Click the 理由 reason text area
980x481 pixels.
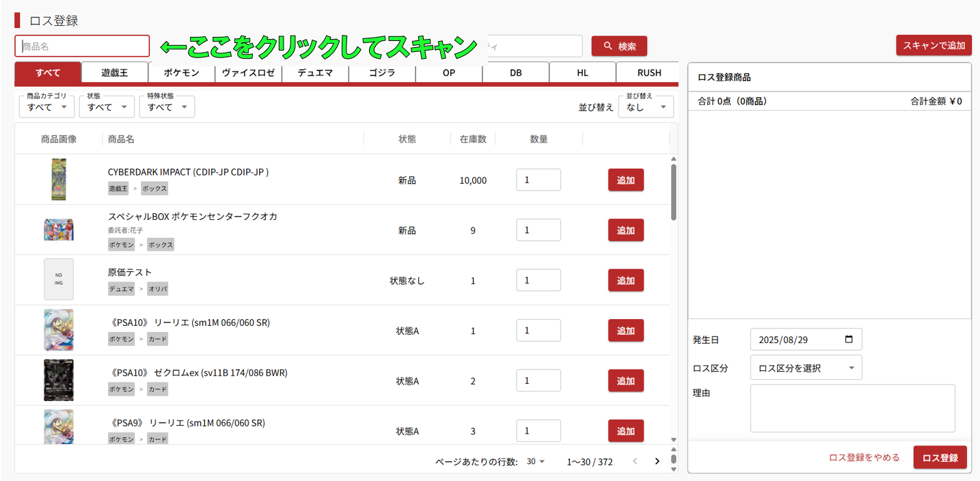[852, 408]
